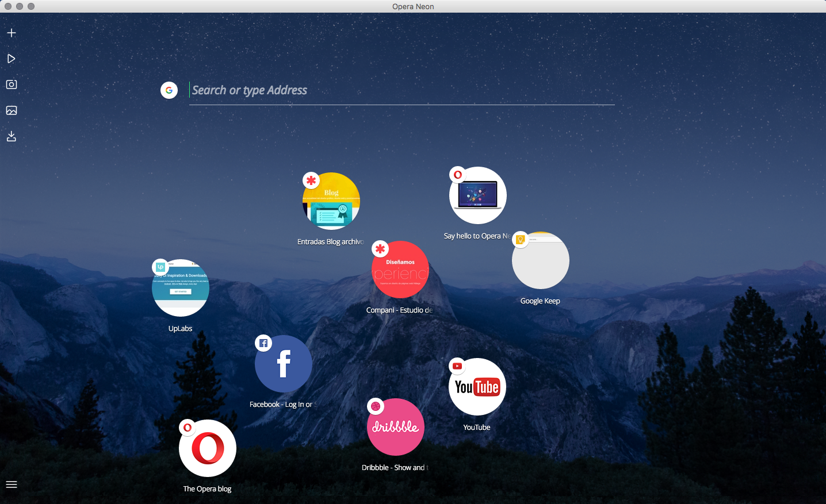Image resolution: width=826 pixels, height=504 pixels.
Task: Click the 'UpLabs' label text
Action: coord(180,329)
